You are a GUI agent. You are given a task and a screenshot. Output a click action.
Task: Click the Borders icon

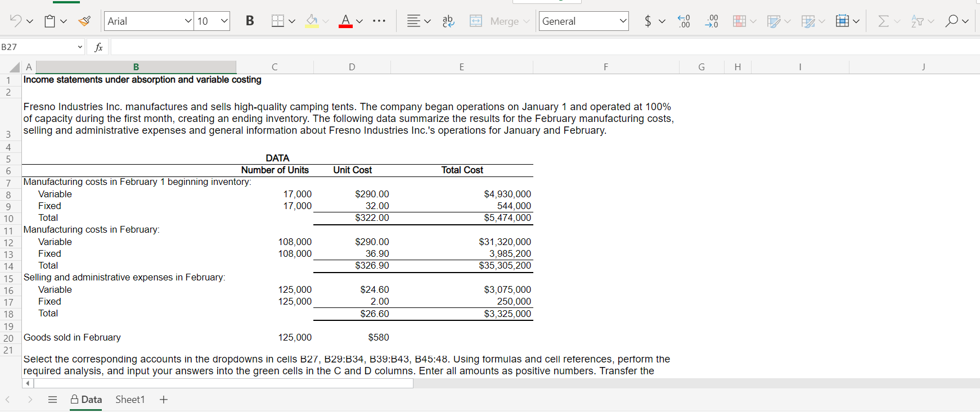278,21
